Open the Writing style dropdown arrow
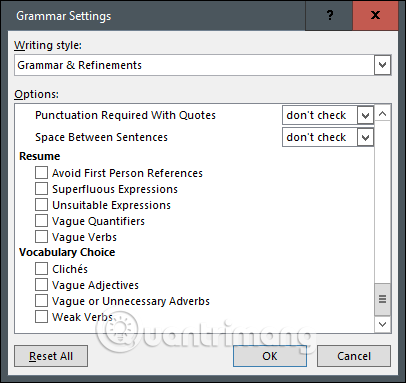Screen dimensions: 406x383 (382, 65)
